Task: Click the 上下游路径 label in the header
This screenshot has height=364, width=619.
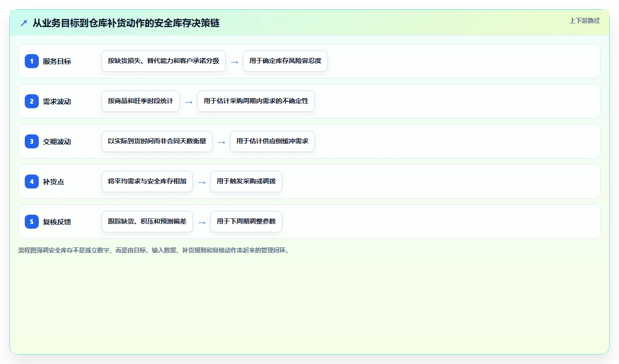Action: click(584, 21)
